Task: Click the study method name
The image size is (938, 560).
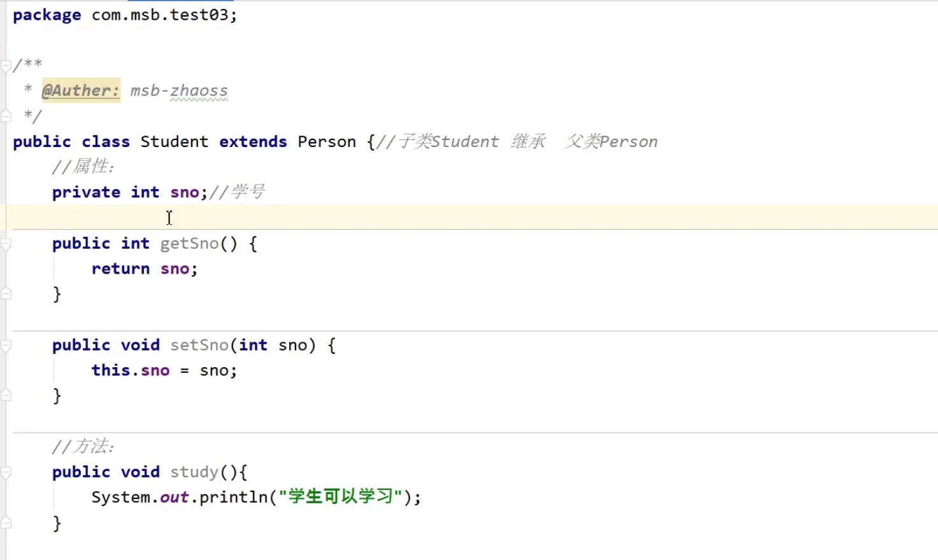Action: tap(194, 472)
